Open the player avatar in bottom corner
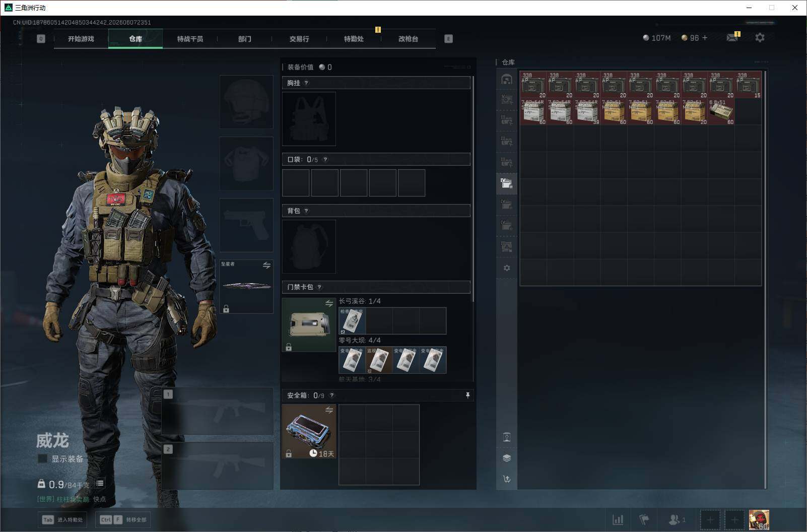 pyautogui.click(x=759, y=520)
